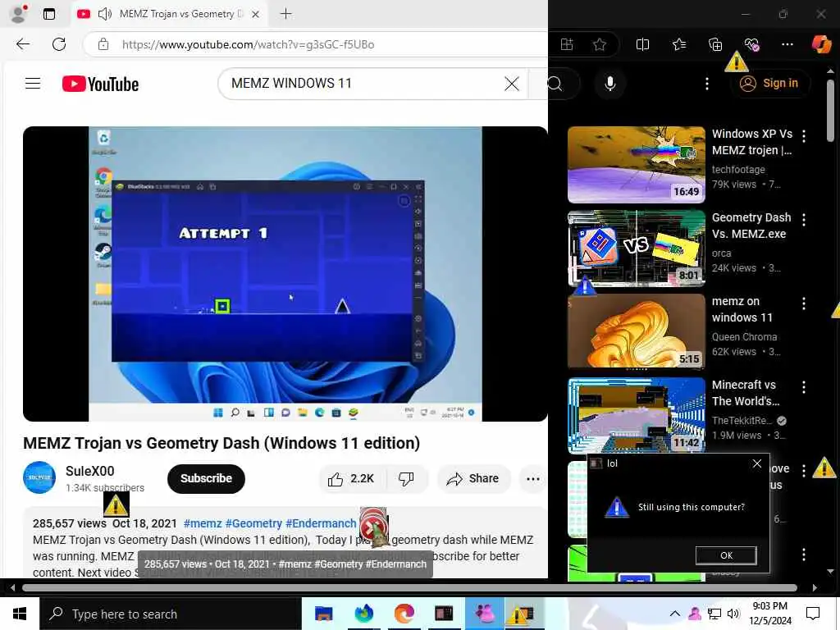This screenshot has height=630, width=840.
Task: Open the #Endermanch hashtag link
Action: (x=321, y=523)
